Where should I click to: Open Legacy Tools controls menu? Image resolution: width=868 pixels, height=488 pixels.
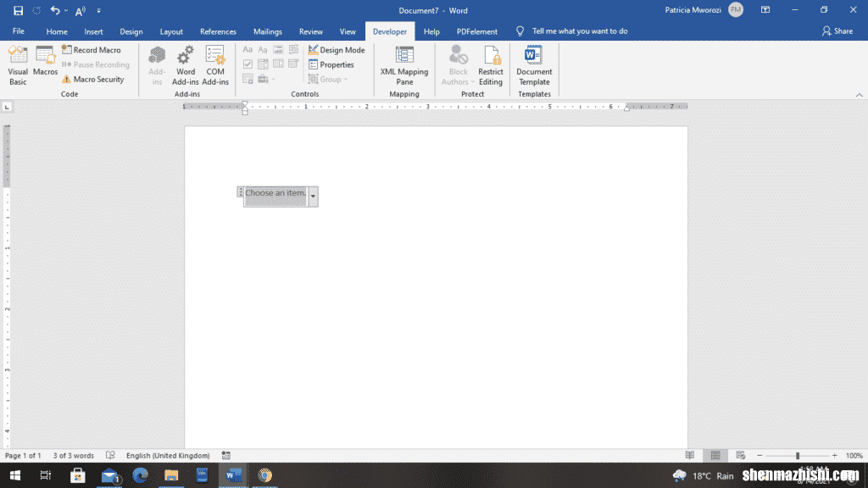[265, 79]
